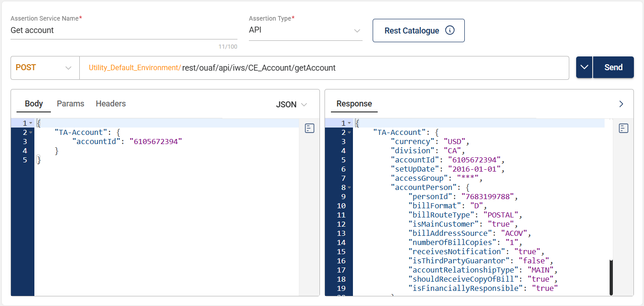The width and height of the screenshot is (644, 306).
Task: Expand the Response panel using right chevron
Action: point(621,104)
